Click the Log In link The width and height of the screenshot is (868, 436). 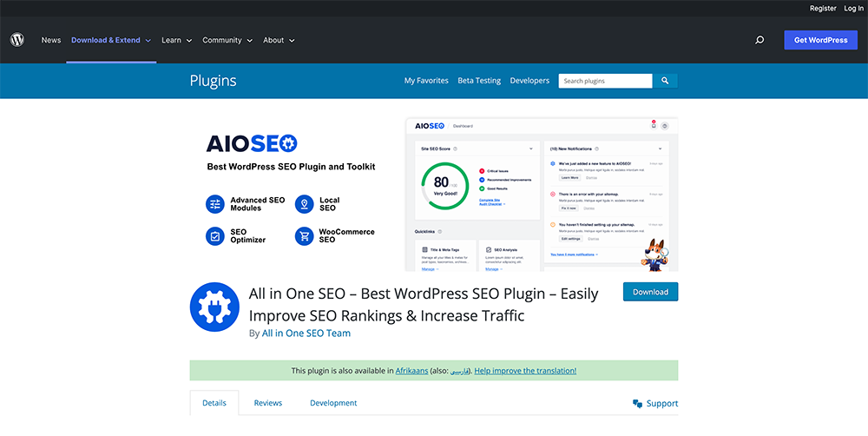coord(853,9)
